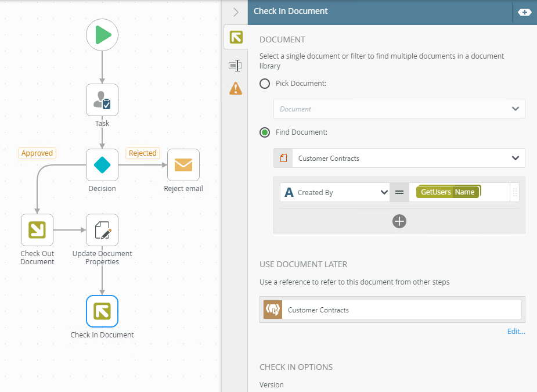537x392 pixels.
Task: Click the Check In Document panel title
Action: 290,11
